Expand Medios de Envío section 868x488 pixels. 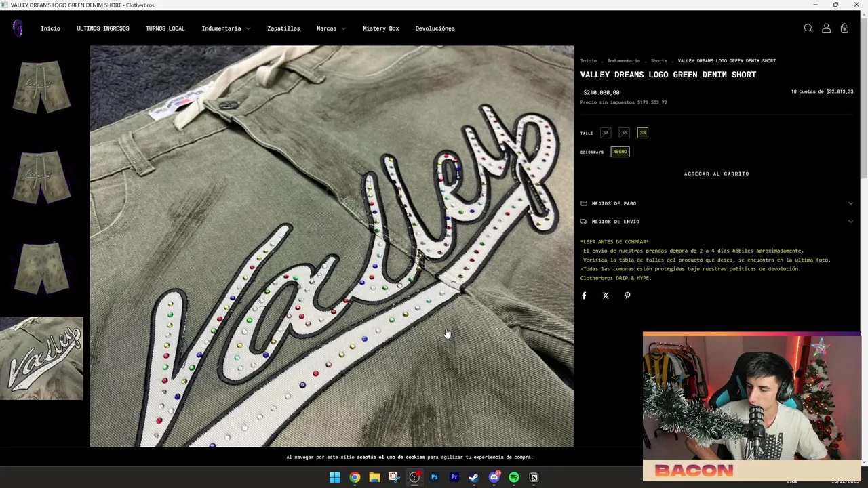[x=716, y=222]
